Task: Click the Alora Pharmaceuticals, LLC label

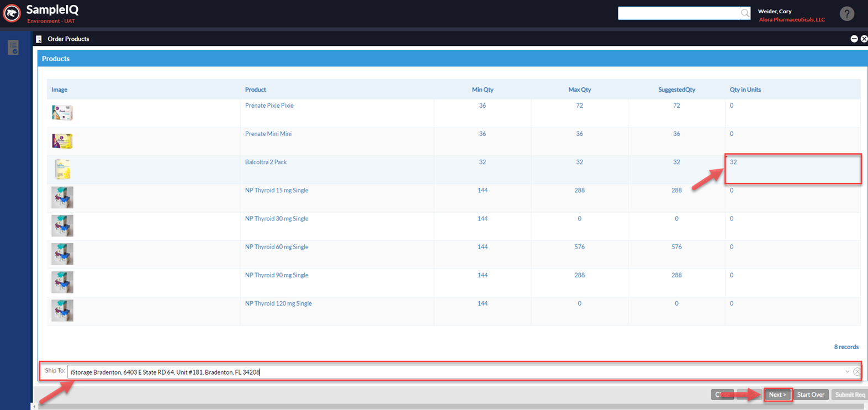Action: [792, 19]
